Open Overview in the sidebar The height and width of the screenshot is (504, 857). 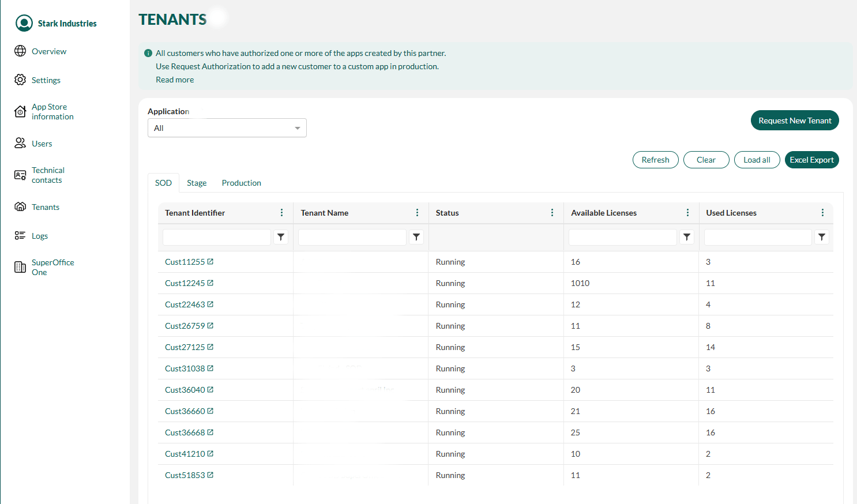[49, 51]
